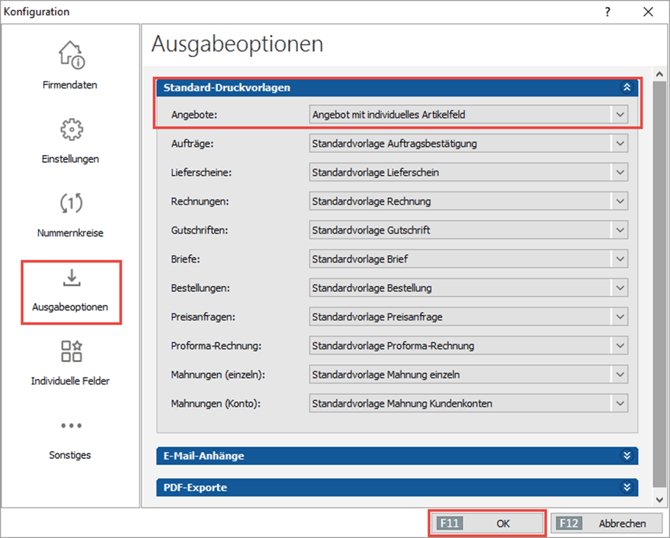Screen dimensions: 670x538
Task: Confirm with the F11 OK button
Action: [487, 523]
